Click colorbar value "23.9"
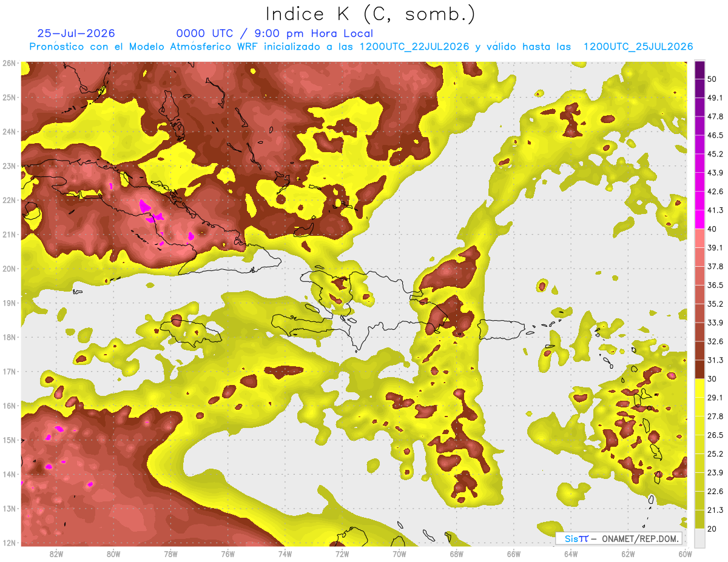Screen dimensions: 728x562 pyautogui.click(x=715, y=473)
